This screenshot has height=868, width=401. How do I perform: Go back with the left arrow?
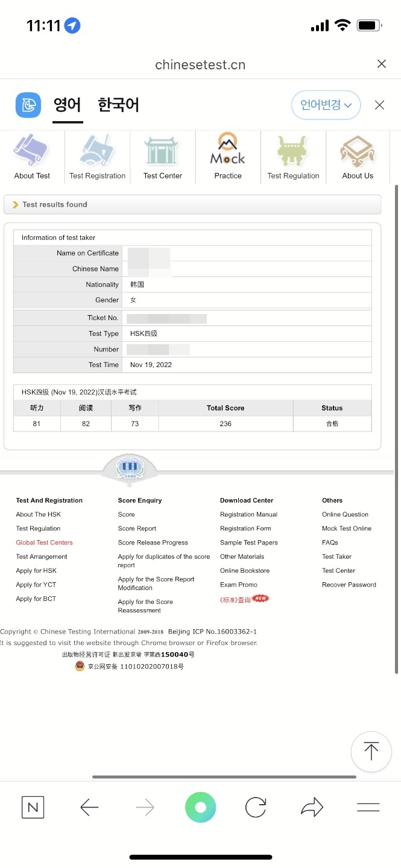tap(89, 808)
